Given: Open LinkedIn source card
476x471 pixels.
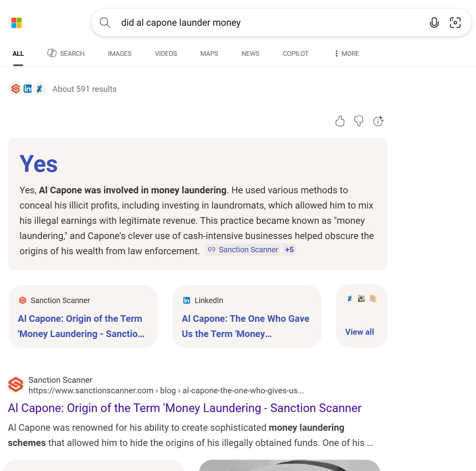Looking at the screenshot, I should (x=247, y=316).
